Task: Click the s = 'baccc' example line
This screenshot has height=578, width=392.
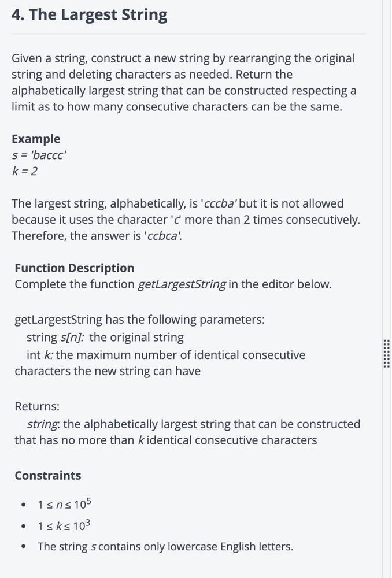Action: pyautogui.click(x=39, y=155)
